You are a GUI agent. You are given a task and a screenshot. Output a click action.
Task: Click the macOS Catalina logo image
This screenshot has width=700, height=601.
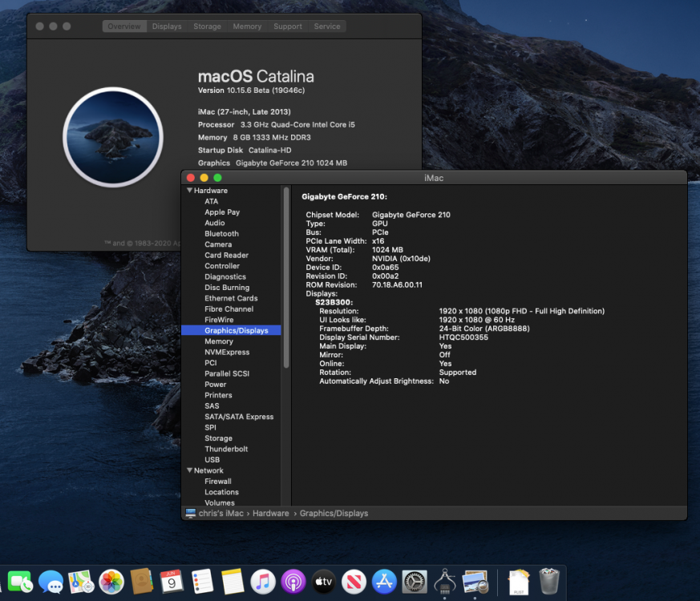(x=113, y=137)
